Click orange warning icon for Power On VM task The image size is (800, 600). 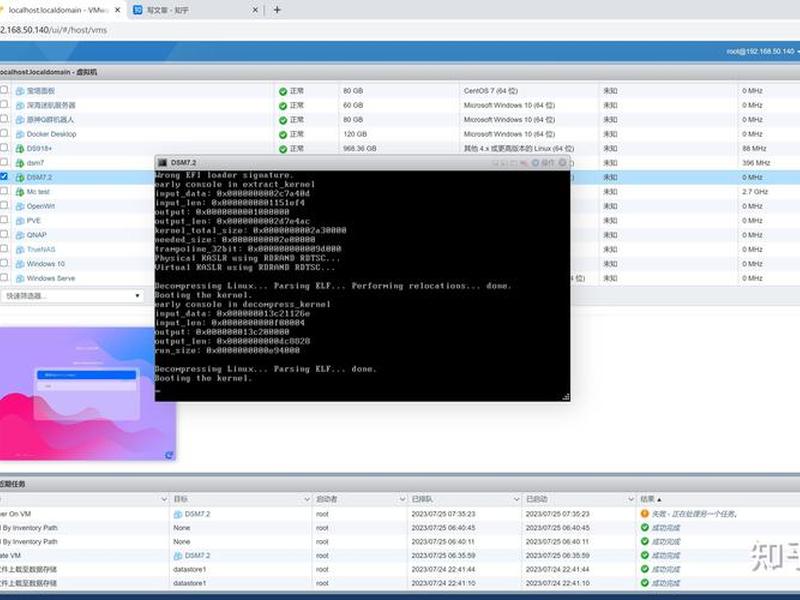click(644, 514)
